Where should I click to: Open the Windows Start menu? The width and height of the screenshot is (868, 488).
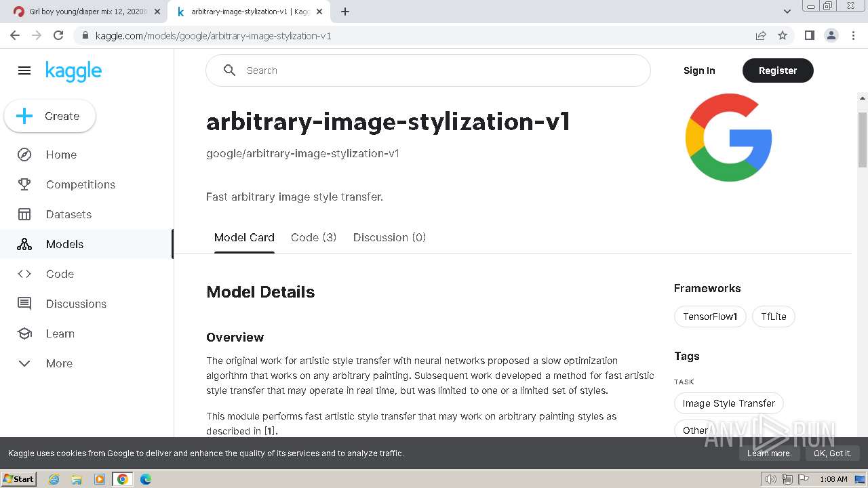click(x=18, y=479)
